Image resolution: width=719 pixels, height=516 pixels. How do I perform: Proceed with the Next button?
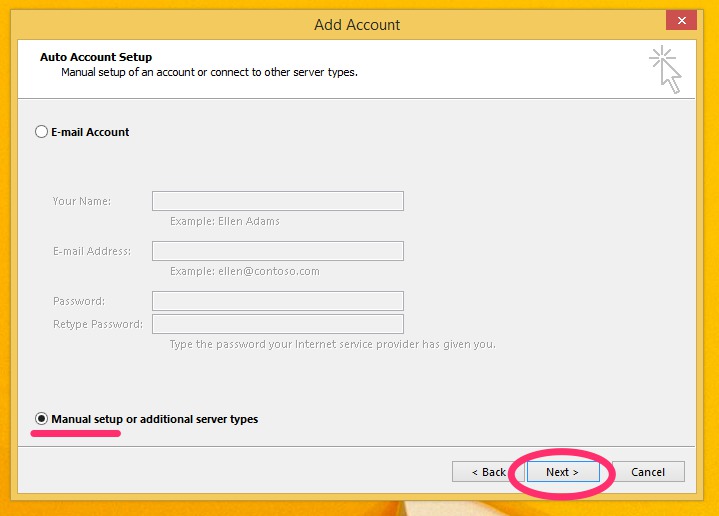click(x=563, y=472)
